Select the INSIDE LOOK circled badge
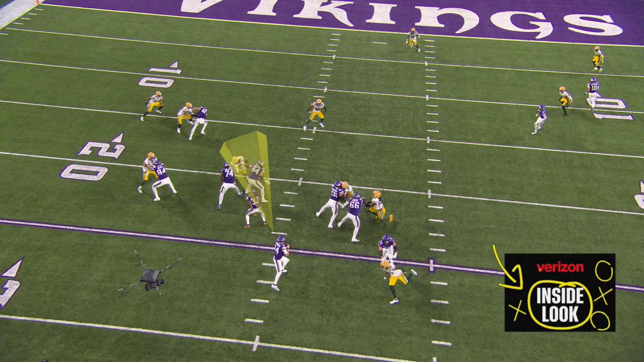This screenshot has width=644, height=362. coord(560,304)
